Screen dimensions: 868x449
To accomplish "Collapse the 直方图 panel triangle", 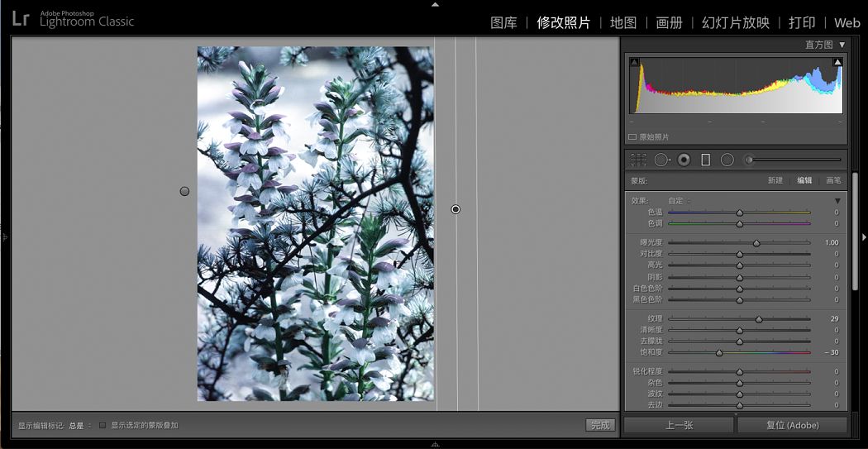I will click(x=842, y=45).
